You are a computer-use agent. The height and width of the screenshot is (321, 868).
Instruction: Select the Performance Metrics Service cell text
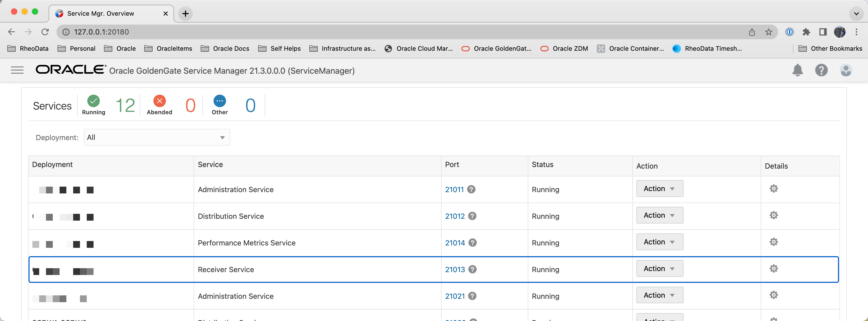point(247,243)
